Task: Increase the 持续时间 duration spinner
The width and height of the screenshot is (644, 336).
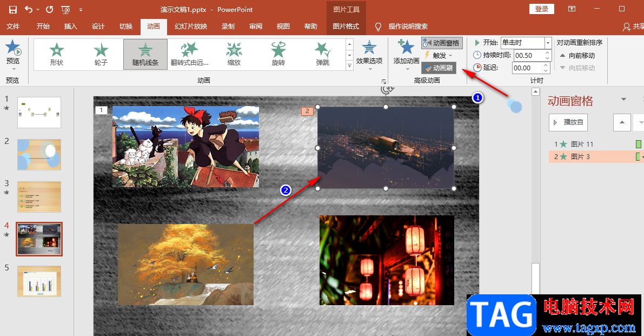Action: coord(547,52)
